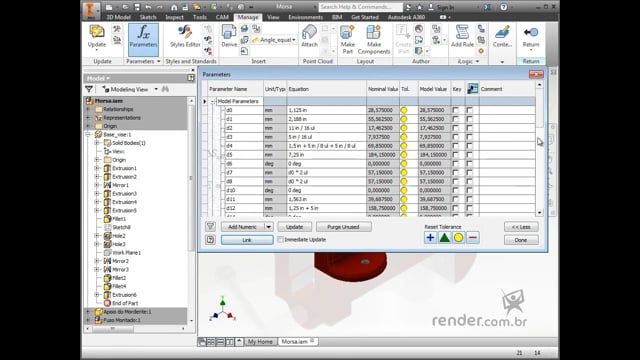Select the yellow circle tolerance swatch
This screenshot has width=640, height=360.
tap(458, 238)
